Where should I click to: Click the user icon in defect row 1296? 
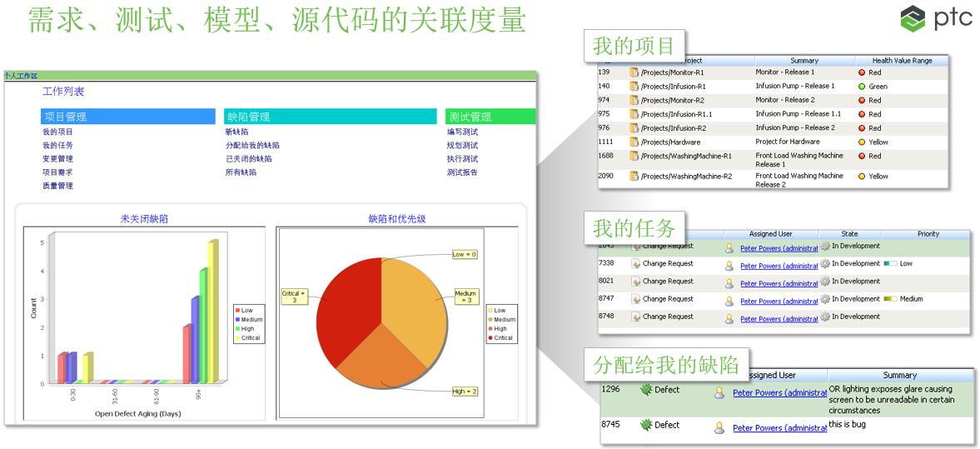tap(719, 392)
